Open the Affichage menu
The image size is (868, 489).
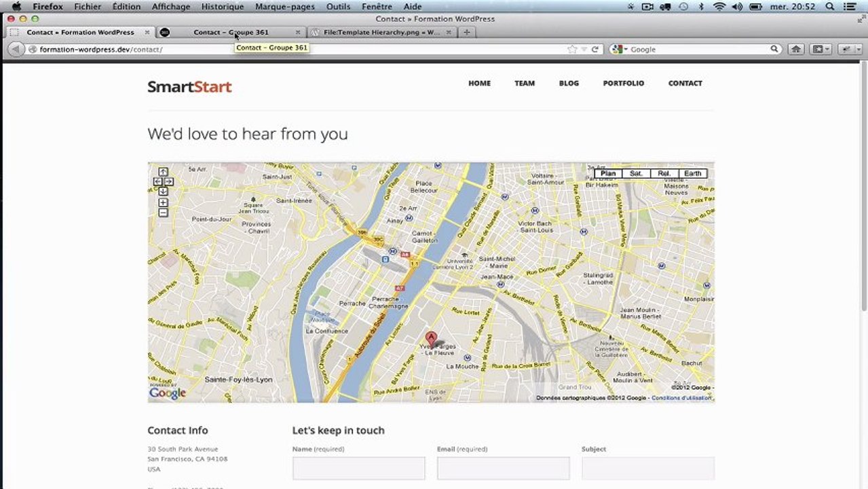point(171,6)
